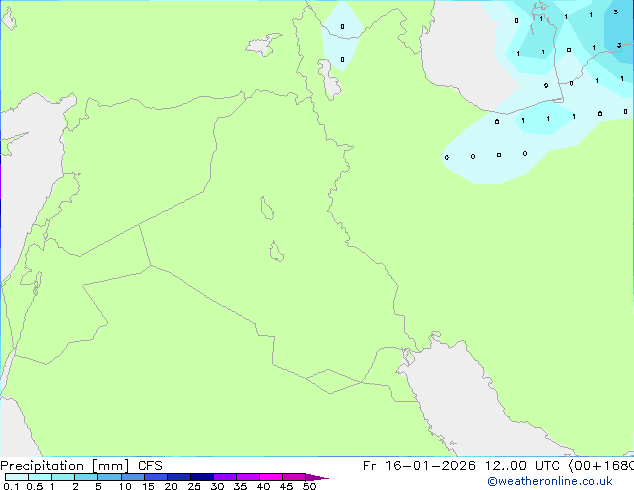Pick legend swatch between 20 and 25

[178, 477]
